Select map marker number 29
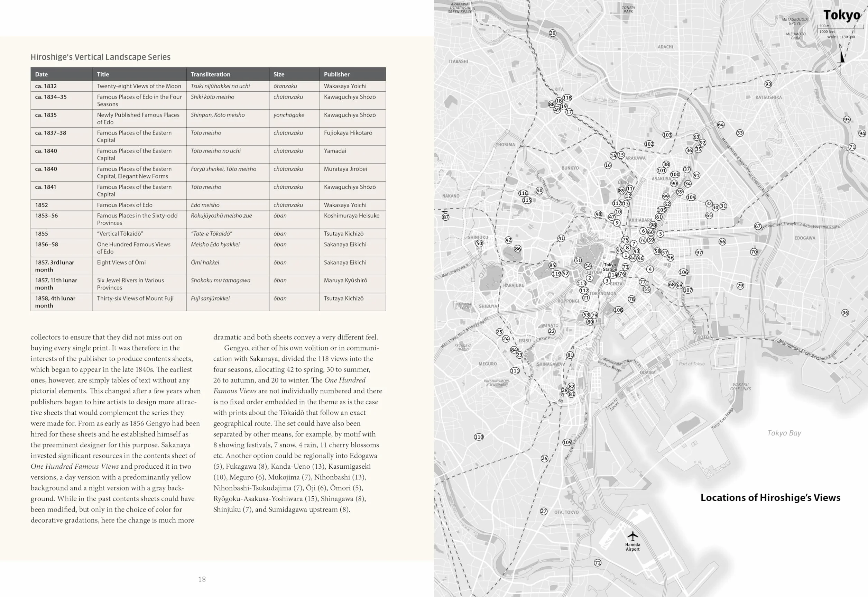The image size is (868, 597). point(740,286)
